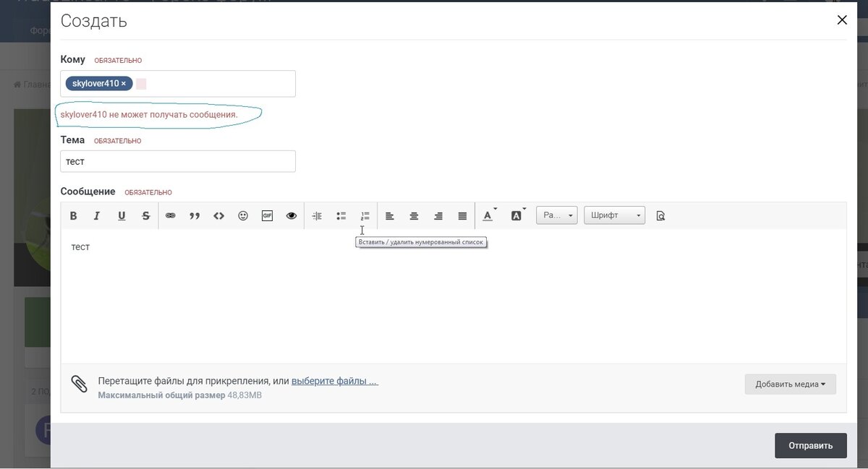Insert numbered list
Screen dimensions: 868x469
click(365, 215)
